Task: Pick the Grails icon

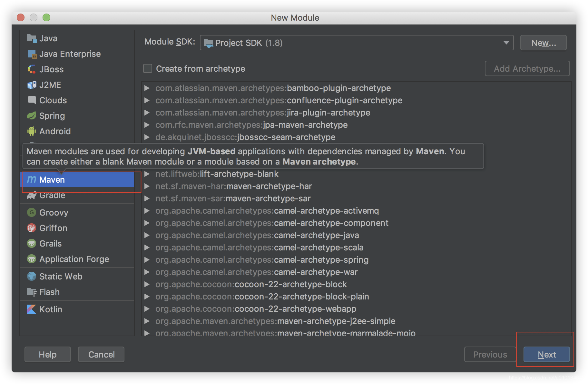Action: pyautogui.click(x=32, y=244)
